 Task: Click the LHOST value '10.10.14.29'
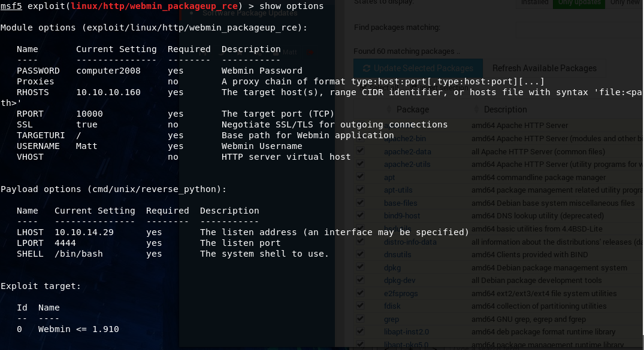click(x=84, y=232)
